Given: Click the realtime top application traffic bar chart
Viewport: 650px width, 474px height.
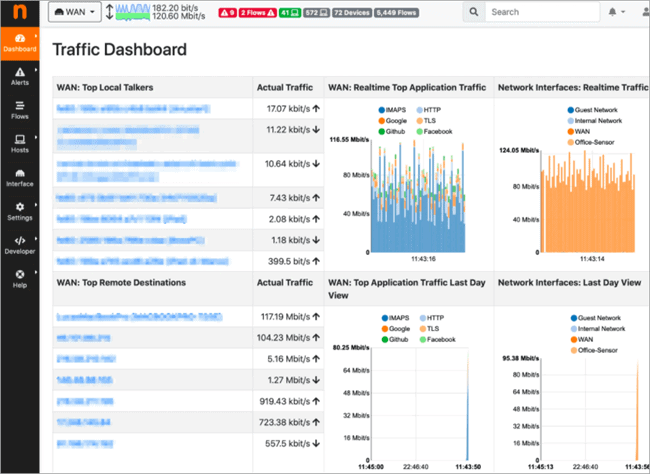Looking at the screenshot, I should coord(418,197).
